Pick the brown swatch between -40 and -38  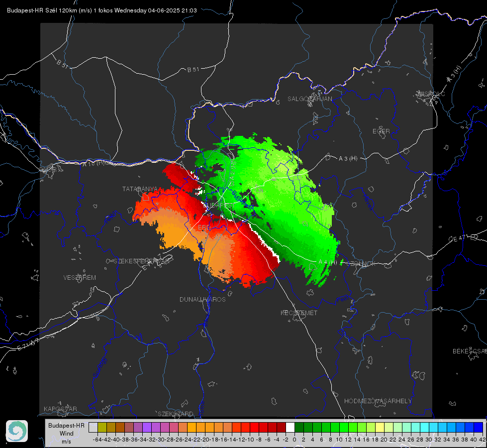120,427
